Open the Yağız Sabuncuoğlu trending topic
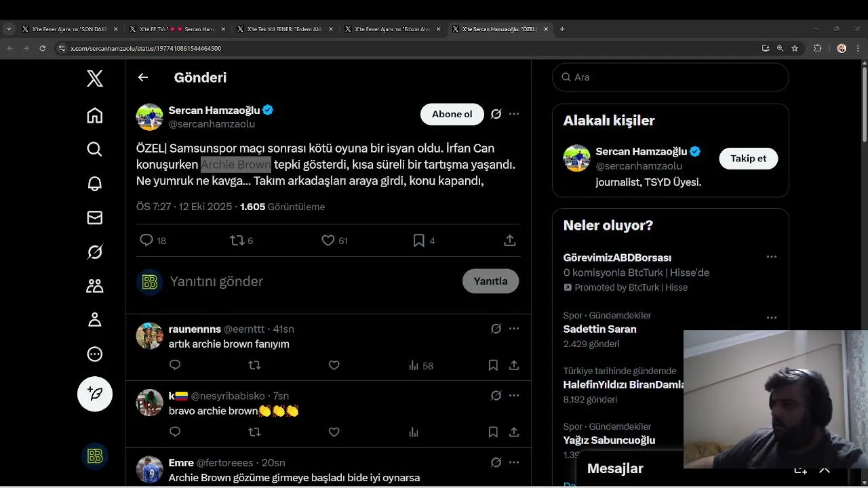Screen dimensions: 868x488 (609, 441)
